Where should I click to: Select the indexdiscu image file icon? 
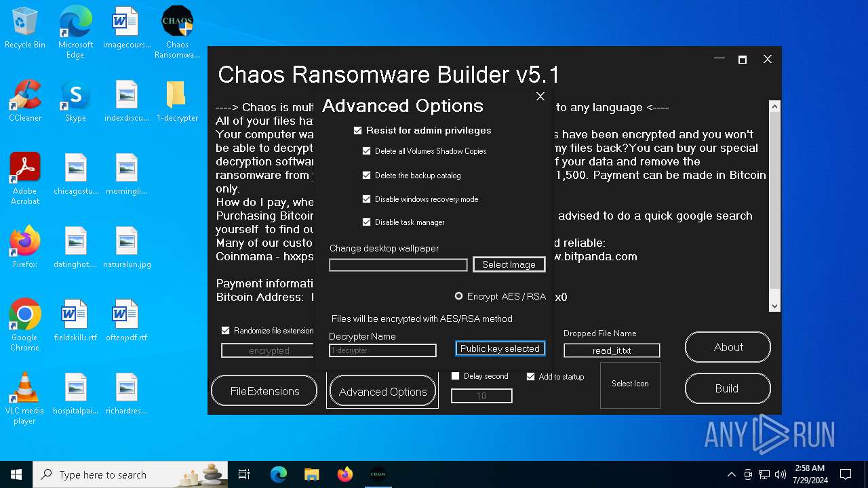pyautogui.click(x=126, y=102)
